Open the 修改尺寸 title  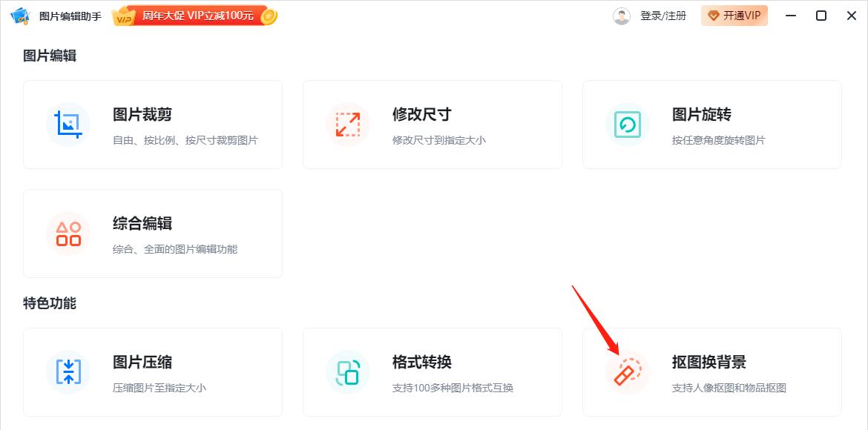[422, 115]
